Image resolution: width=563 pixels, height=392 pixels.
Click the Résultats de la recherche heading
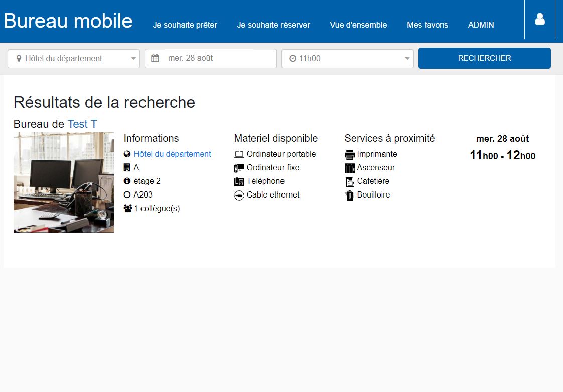pos(104,102)
